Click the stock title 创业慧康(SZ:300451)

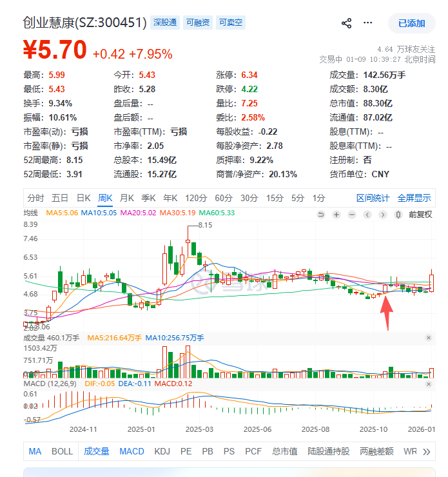tap(85, 23)
